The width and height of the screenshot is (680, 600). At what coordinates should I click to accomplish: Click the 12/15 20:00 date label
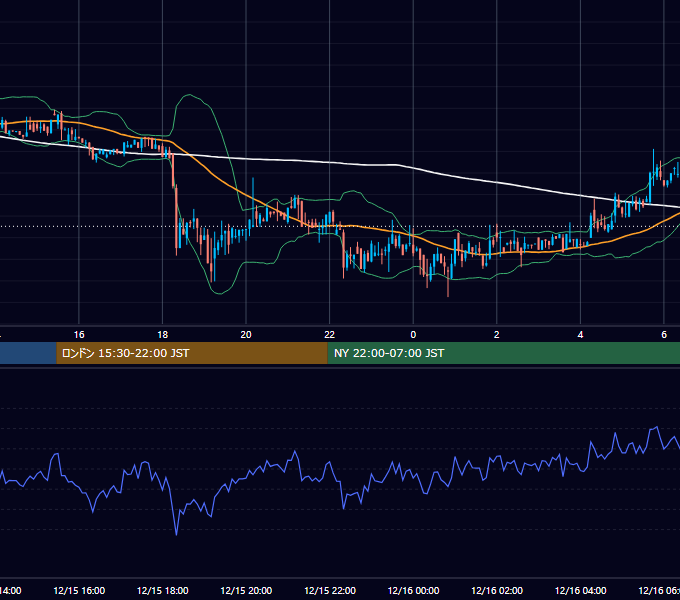tap(246, 590)
